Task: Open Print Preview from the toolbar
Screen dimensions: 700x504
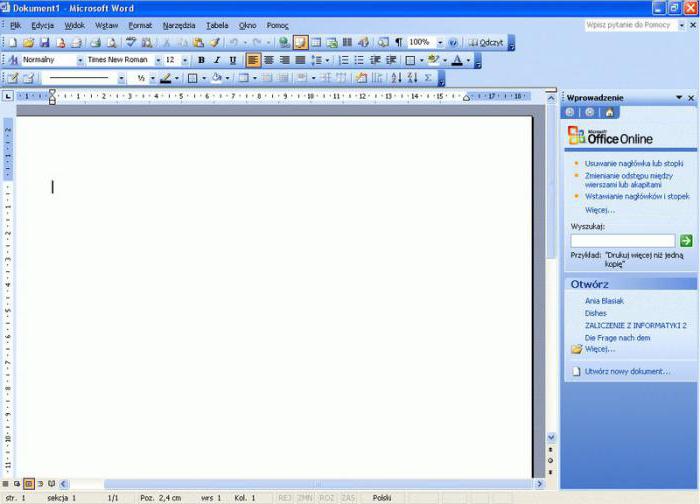Action: [x=111, y=43]
